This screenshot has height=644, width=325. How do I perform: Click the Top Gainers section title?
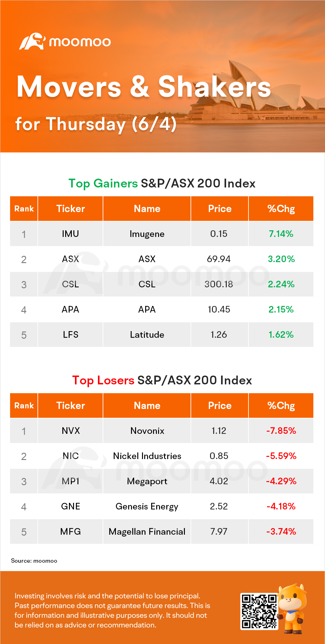pyautogui.click(x=162, y=183)
